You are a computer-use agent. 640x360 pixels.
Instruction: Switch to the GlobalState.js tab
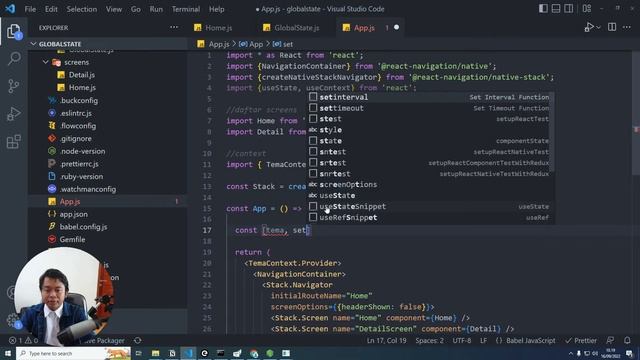tap(297, 28)
